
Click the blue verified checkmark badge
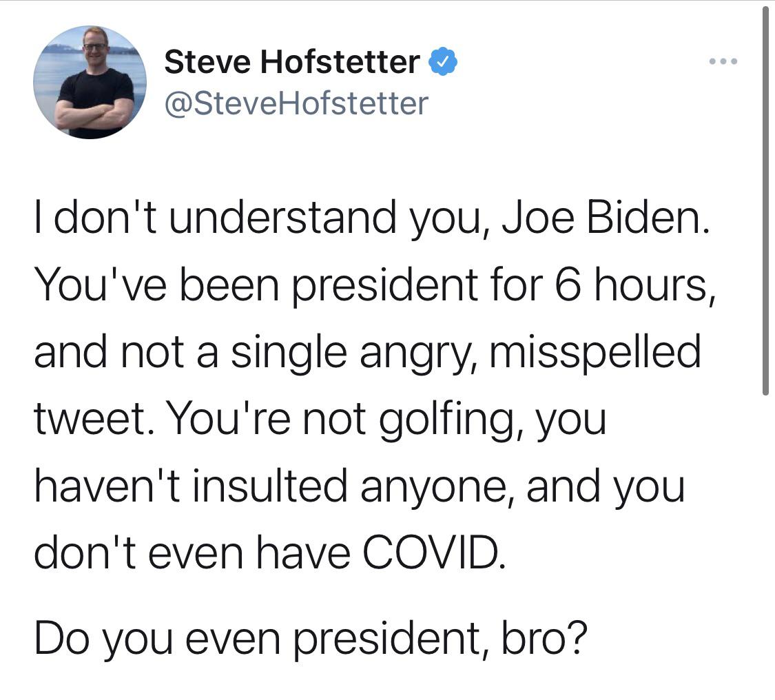coord(444,63)
